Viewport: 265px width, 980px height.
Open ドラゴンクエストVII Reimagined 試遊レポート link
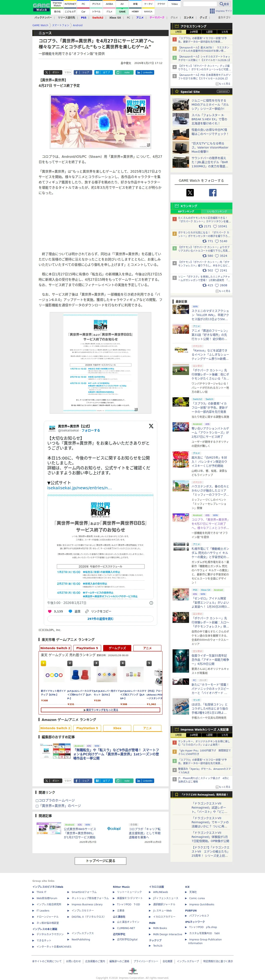coord(210,807)
